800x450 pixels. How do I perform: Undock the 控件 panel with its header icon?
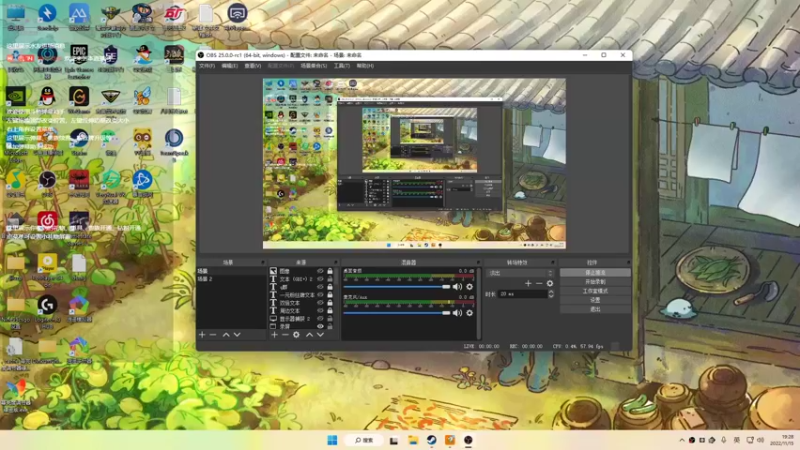[x=628, y=262]
